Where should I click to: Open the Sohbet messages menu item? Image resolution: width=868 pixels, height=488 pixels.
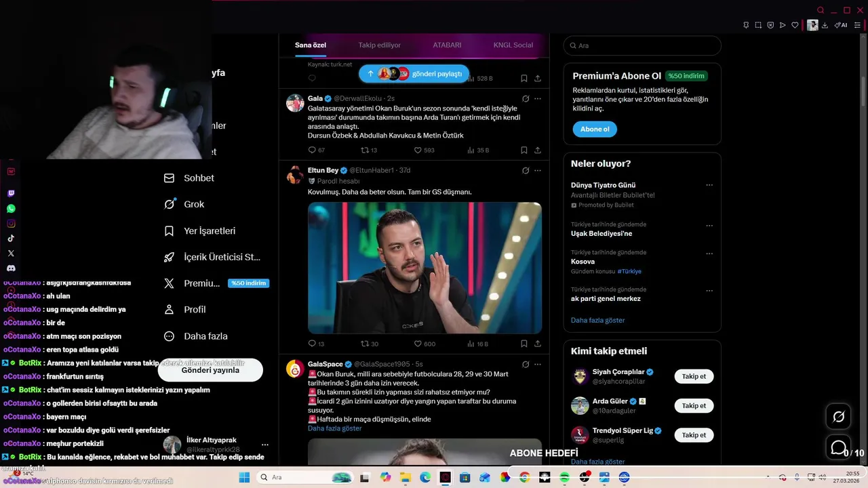tap(189, 178)
